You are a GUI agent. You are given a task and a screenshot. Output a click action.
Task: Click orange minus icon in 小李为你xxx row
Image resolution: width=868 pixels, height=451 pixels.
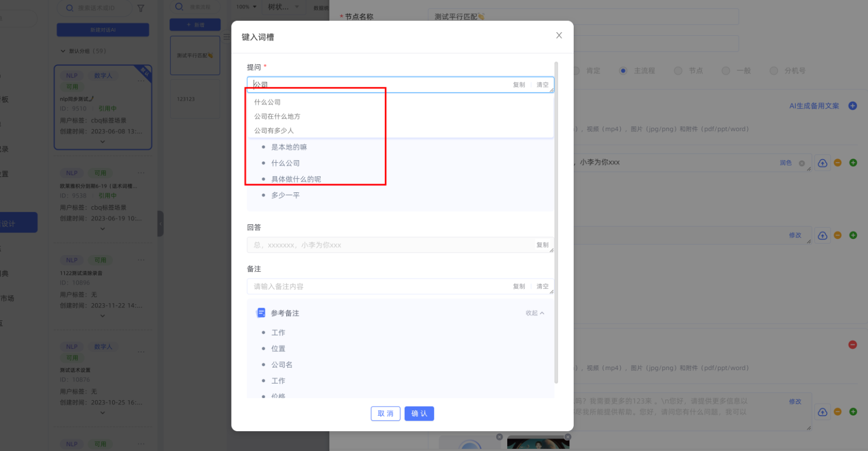[837, 163]
